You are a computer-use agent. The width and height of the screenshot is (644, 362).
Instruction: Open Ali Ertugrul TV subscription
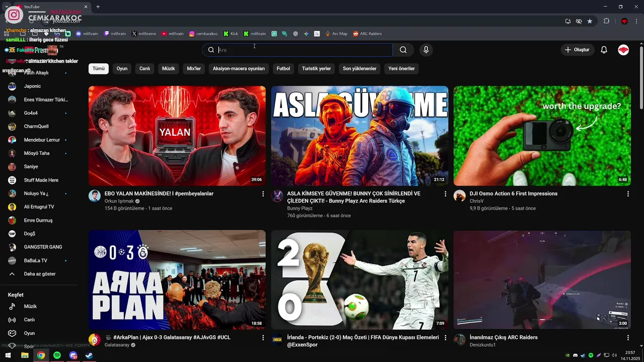pos(39,207)
